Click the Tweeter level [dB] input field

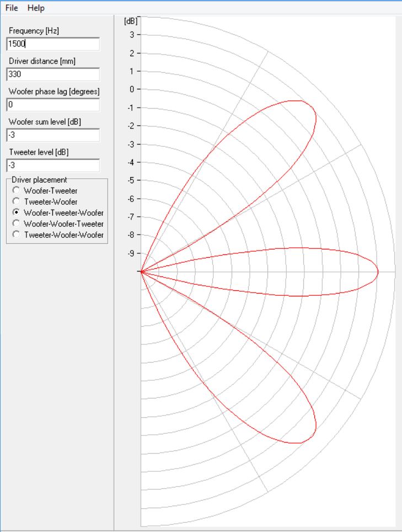[53, 165]
